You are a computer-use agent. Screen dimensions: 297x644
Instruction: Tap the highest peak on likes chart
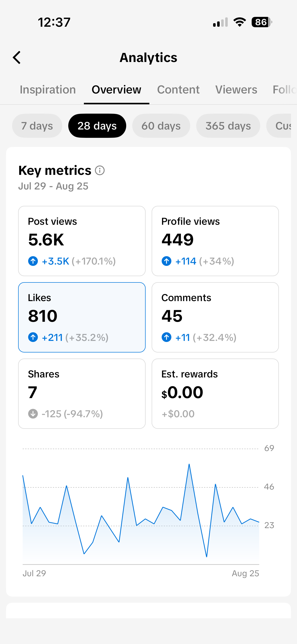[189, 464]
